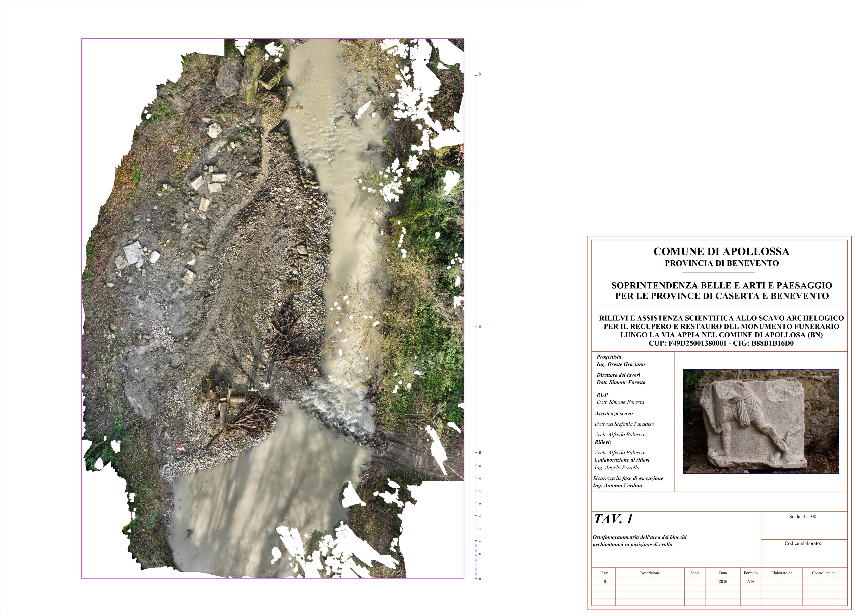This screenshot has height=616, width=856.
Task: Click the COMUNE DI APOLLOSSA heading
Action: pyautogui.click(x=721, y=252)
